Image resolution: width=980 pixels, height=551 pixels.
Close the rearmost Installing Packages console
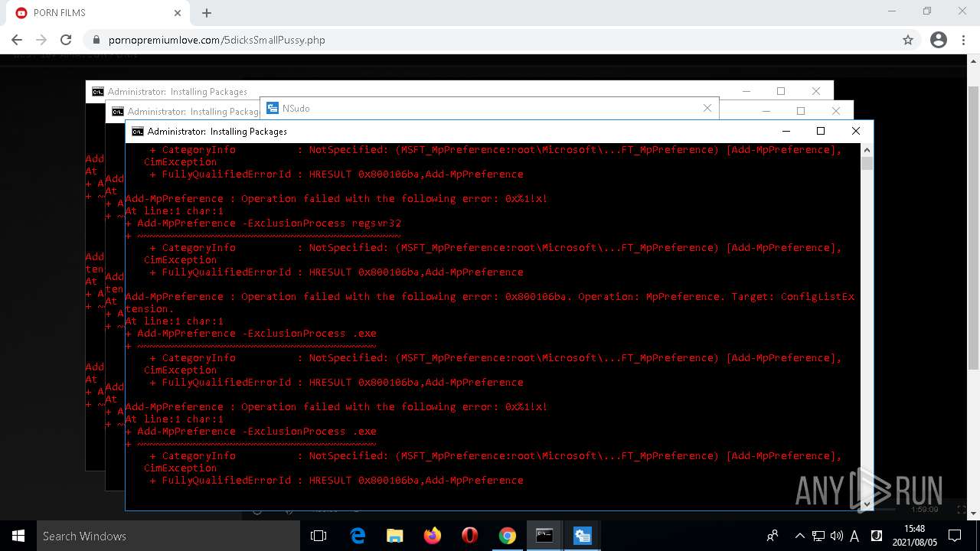coord(816,91)
